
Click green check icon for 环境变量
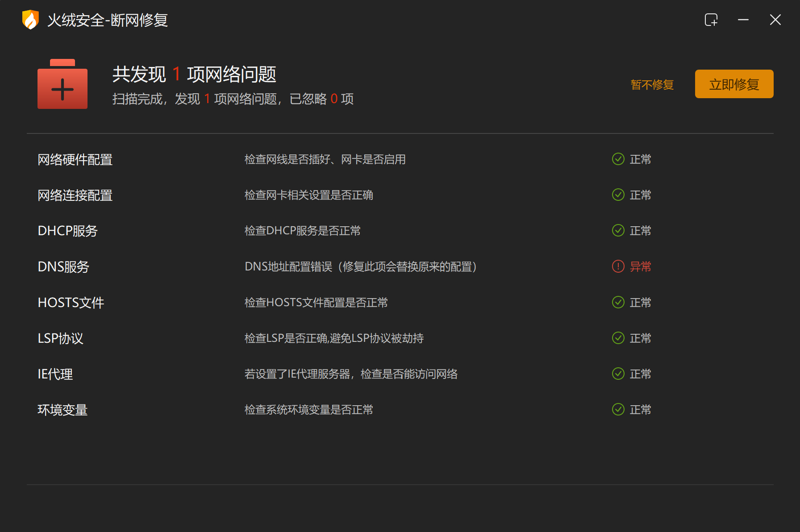coord(618,409)
